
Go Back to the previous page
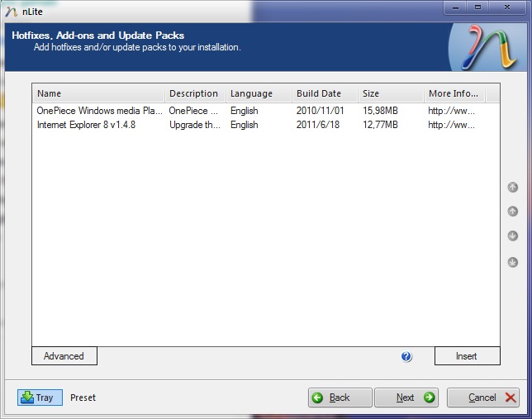coord(340,398)
